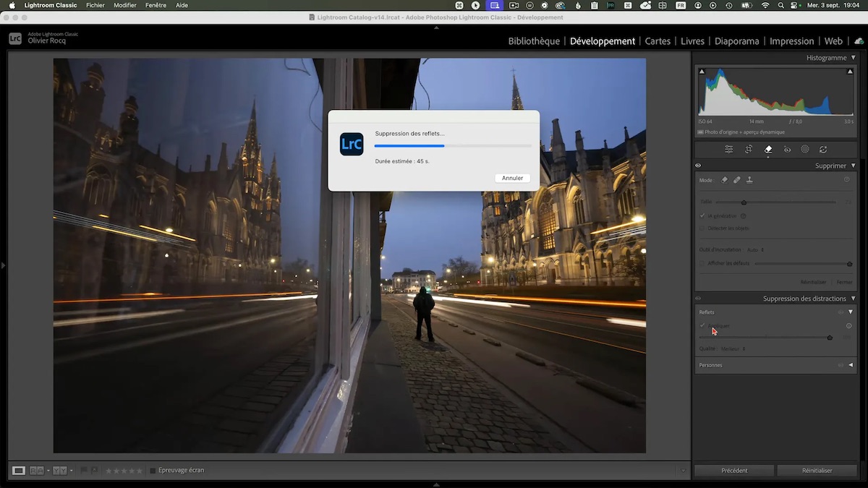Screen dimensions: 868x488
Task: Select the Red-eye correction tool icon
Action: click(787, 150)
